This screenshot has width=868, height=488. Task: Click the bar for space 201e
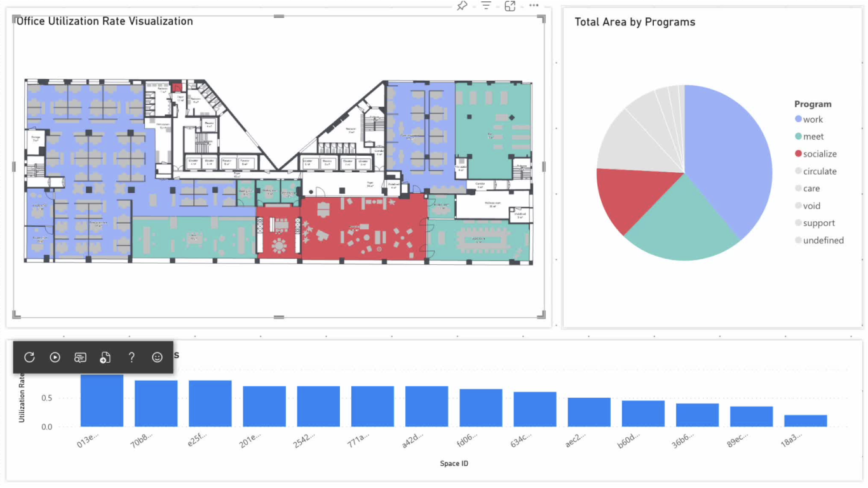264,407
